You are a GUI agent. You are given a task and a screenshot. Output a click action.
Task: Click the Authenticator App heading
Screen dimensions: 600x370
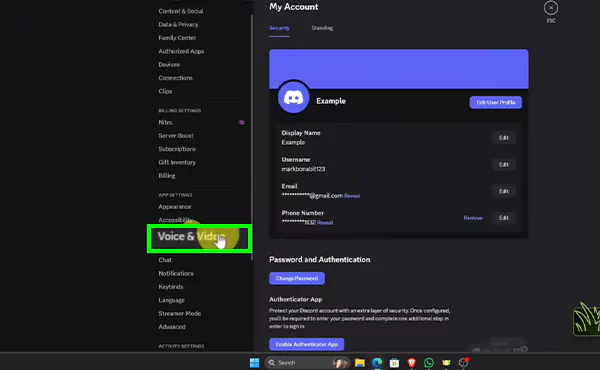(x=295, y=300)
